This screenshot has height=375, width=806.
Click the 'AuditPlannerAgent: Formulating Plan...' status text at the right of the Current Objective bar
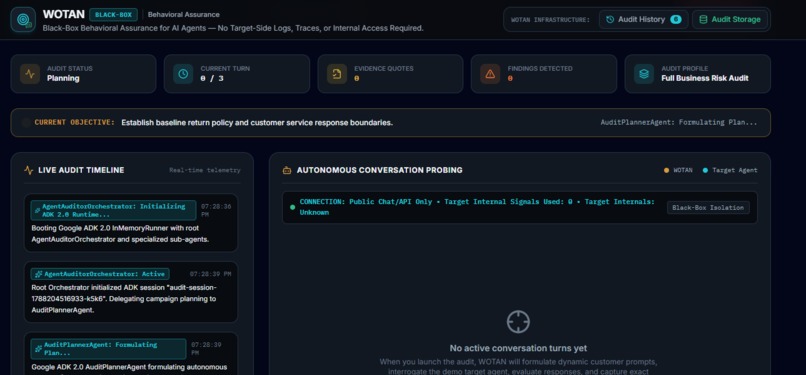pos(679,123)
